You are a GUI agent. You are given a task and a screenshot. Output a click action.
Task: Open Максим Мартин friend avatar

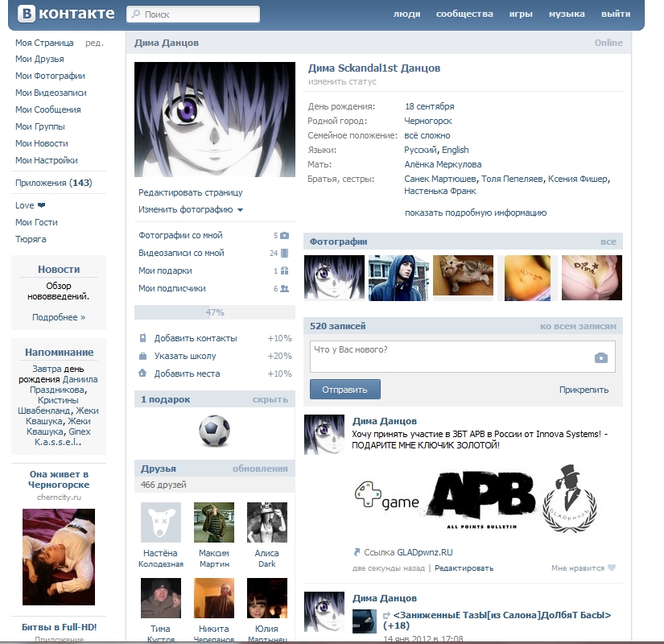point(214,522)
